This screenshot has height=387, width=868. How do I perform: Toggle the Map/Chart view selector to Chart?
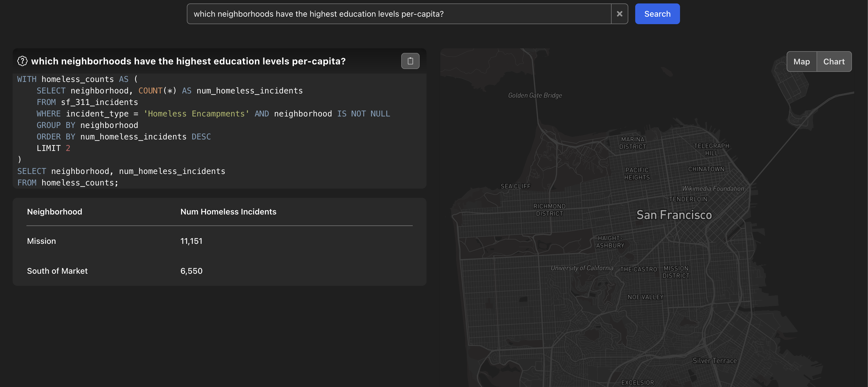tap(834, 61)
